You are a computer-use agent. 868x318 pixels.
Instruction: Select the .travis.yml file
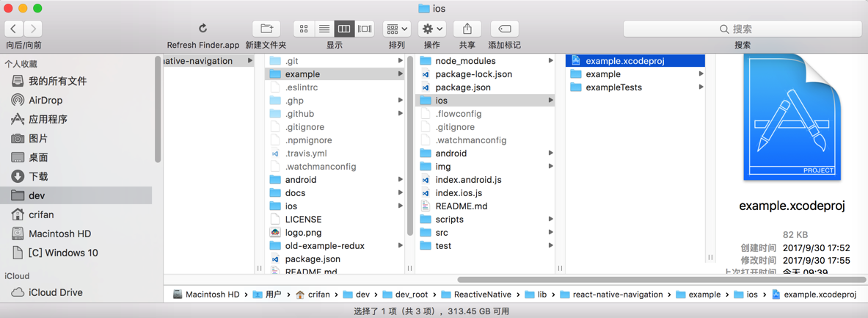point(335,153)
